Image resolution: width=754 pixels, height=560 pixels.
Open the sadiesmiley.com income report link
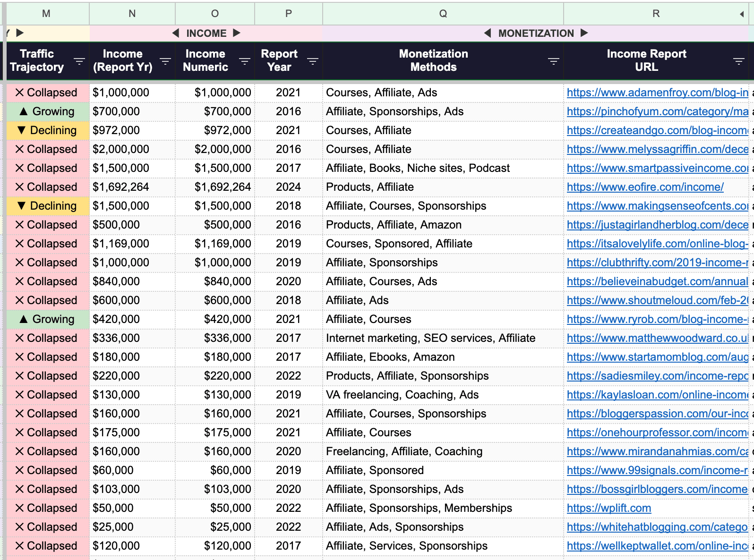[657, 376]
